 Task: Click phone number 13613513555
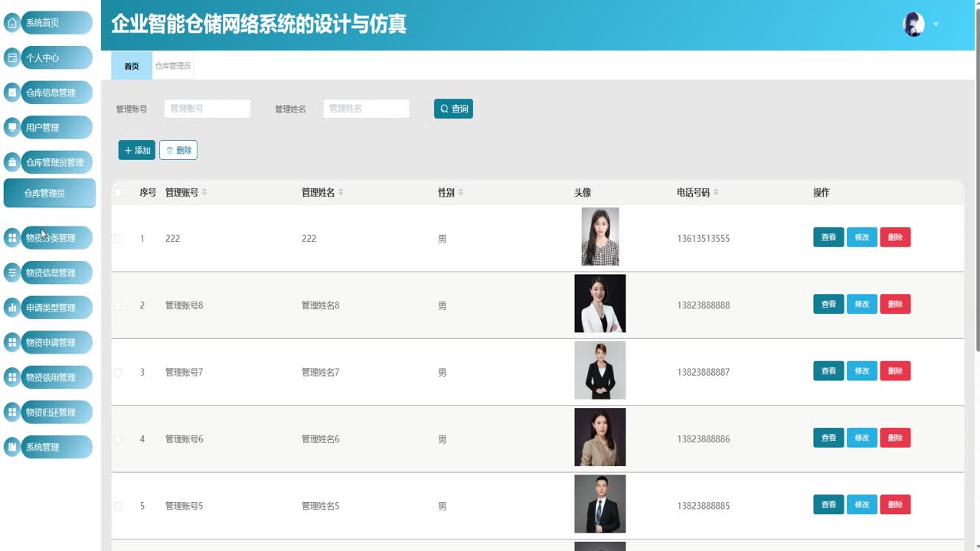point(704,239)
